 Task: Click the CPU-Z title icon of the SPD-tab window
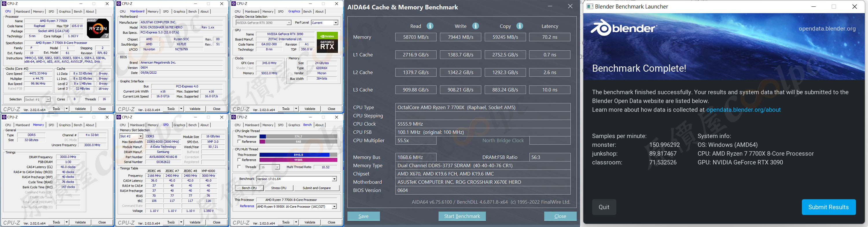(119, 117)
